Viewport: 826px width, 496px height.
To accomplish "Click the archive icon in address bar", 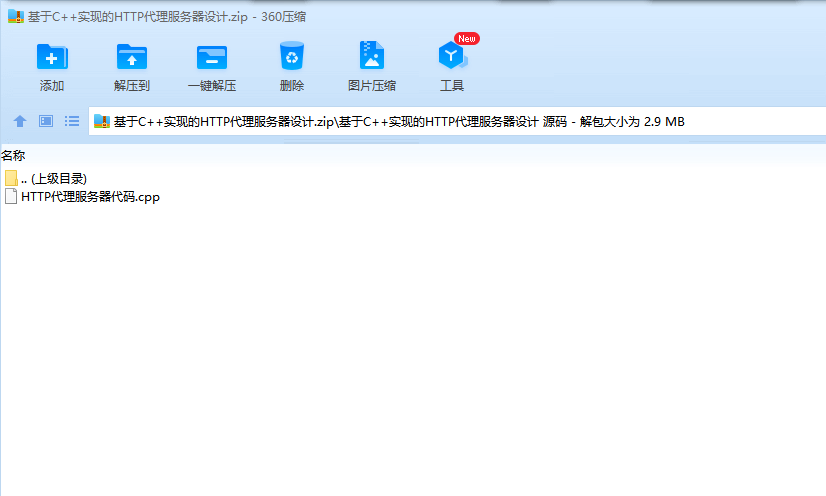I will (x=102, y=122).
